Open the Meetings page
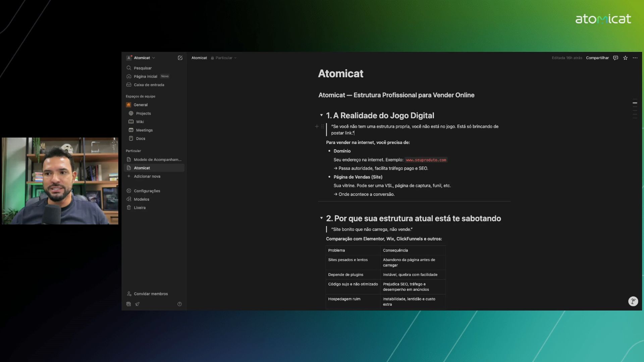Image resolution: width=644 pixels, height=362 pixels. tap(154, 130)
